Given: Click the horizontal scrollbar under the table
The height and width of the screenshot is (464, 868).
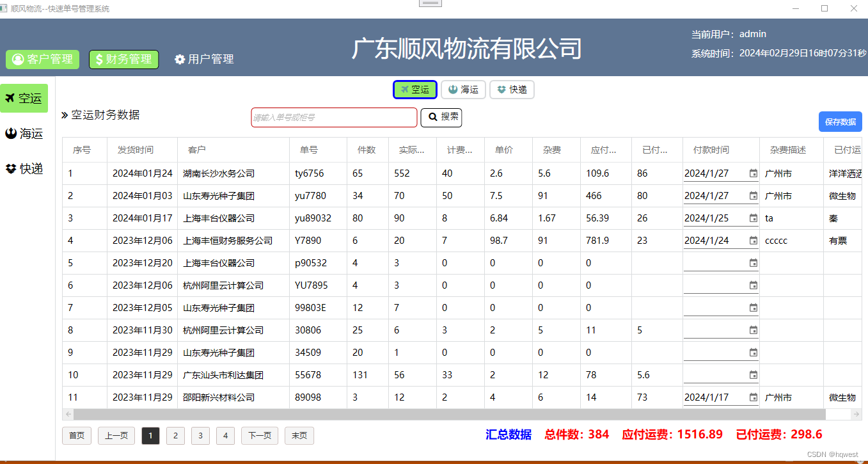Looking at the screenshot, I should [x=448, y=415].
